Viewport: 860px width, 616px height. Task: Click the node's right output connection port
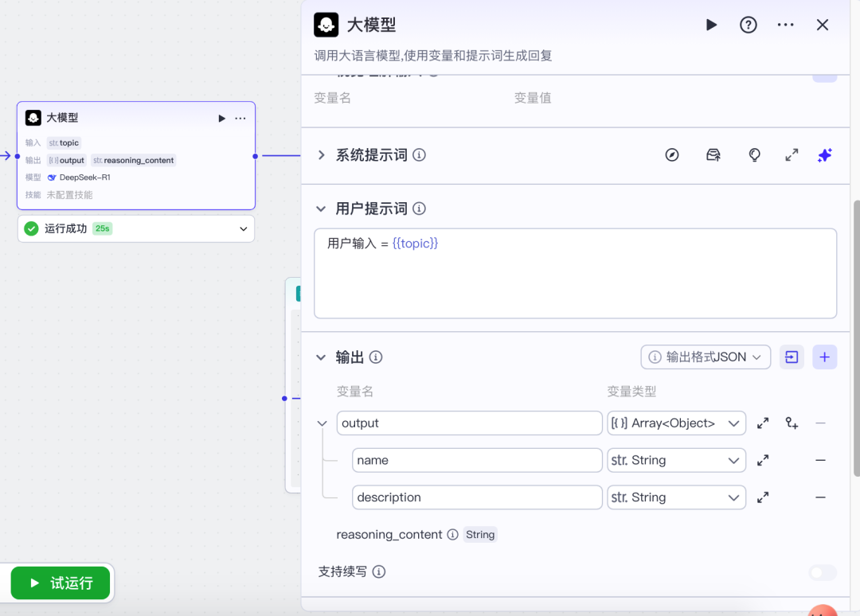pos(255,156)
